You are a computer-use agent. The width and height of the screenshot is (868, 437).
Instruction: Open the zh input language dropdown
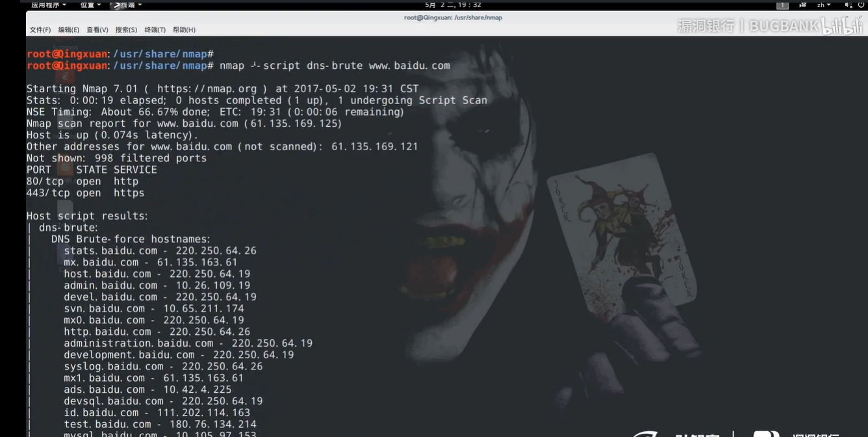pos(824,5)
